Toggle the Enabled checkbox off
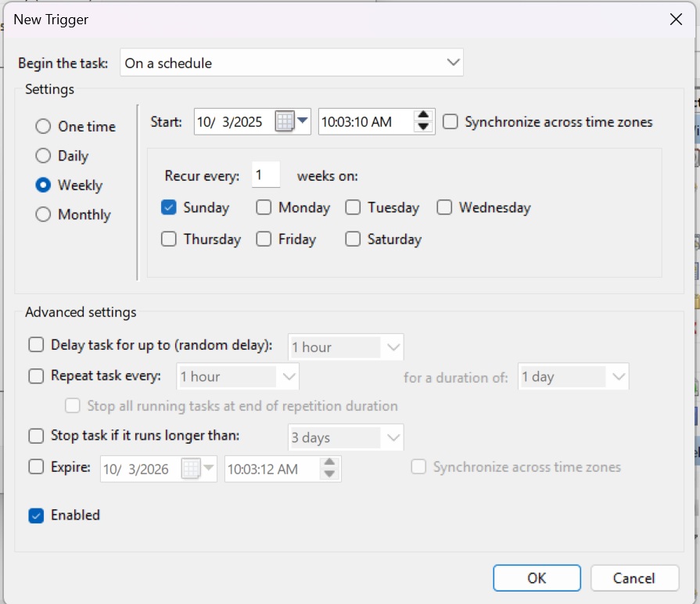Screen dimensions: 700x604 (x=36, y=515)
